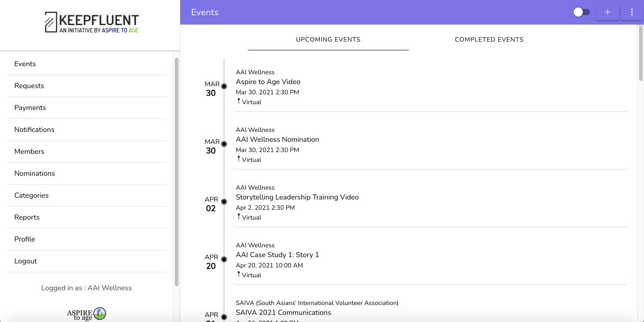This screenshot has width=644, height=322.
Task: Click Logout in the sidebar
Action: pyautogui.click(x=86, y=261)
